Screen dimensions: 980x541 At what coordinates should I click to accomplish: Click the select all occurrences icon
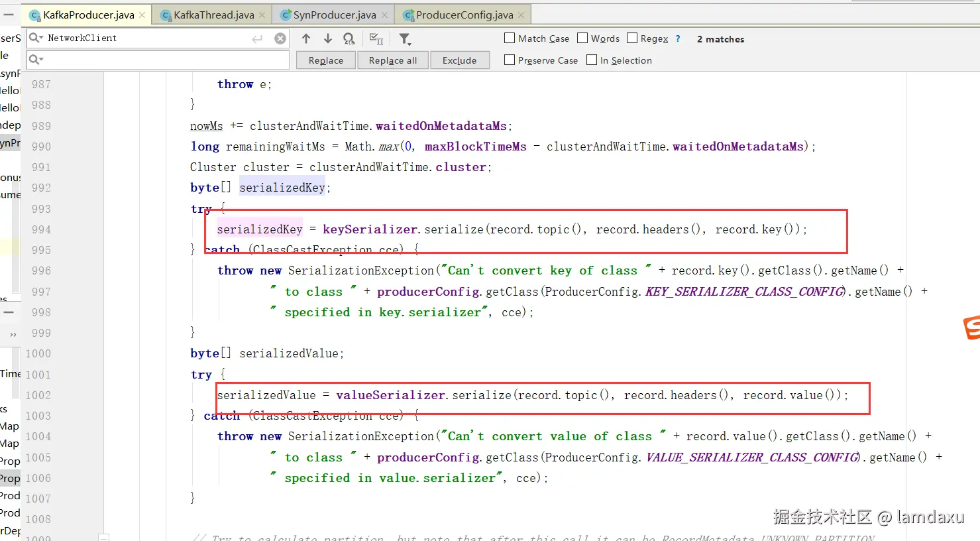[x=376, y=39]
